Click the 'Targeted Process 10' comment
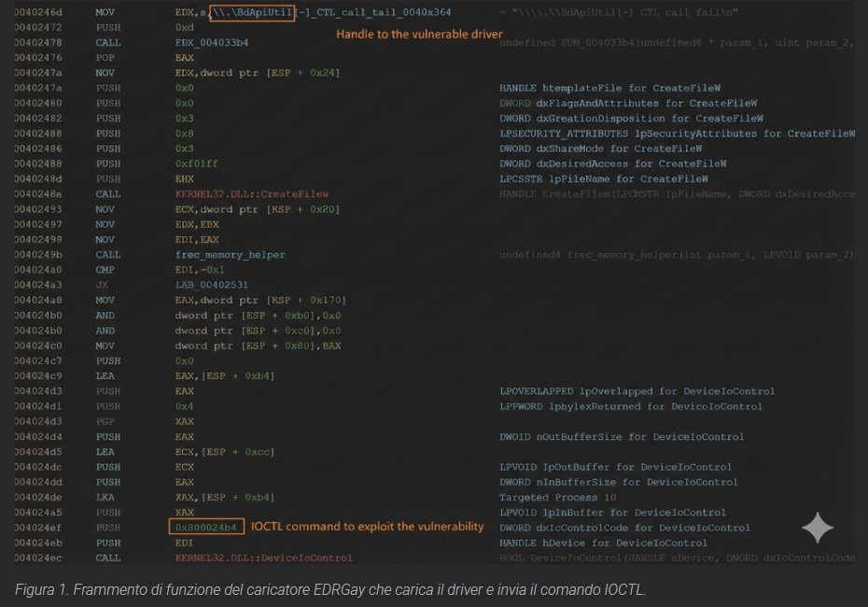868x607 pixels. click(x=551, y=498)
